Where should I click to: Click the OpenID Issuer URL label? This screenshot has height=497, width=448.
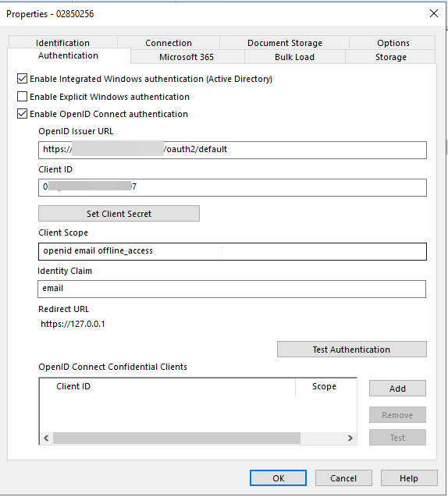(x=76, y=131)
